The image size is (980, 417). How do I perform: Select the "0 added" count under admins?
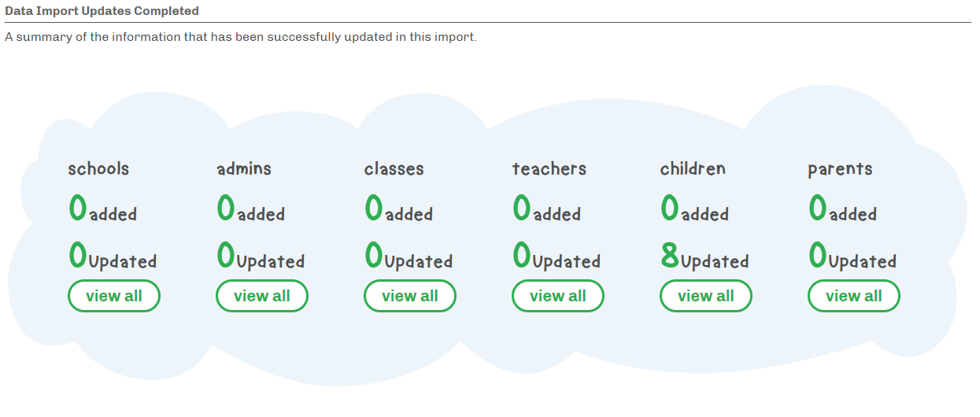click(x=250, y=210)
